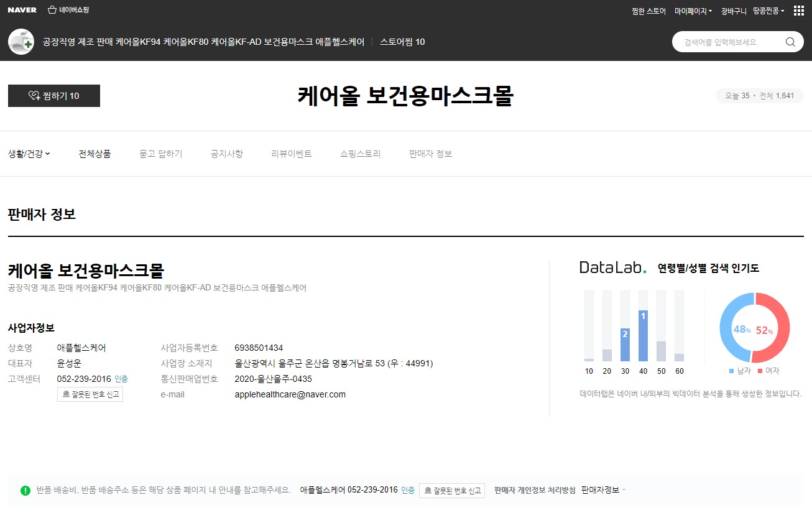The image size is (812, 505).
Task: Select 2020-울산울주-0435 registration number
Action: (x=273, y=379)
